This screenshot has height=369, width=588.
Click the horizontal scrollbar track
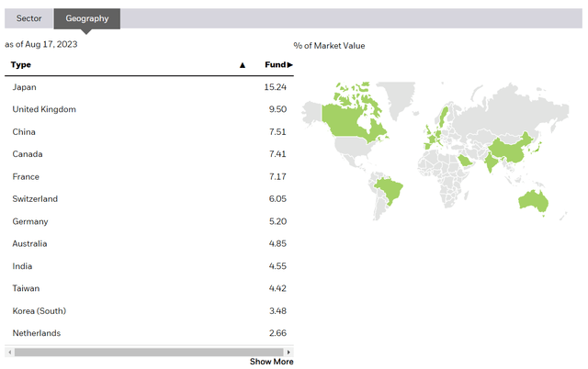click(x=149, y=352)
